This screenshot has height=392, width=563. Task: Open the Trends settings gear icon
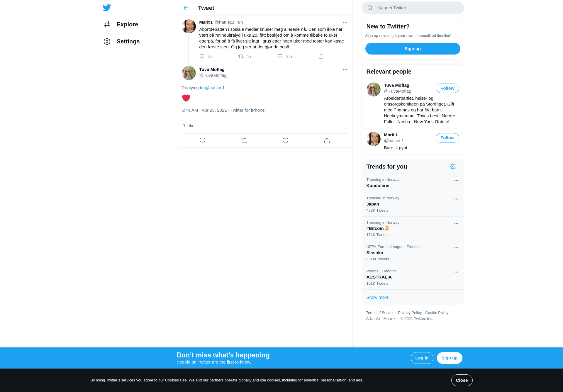tap(453, 167)
